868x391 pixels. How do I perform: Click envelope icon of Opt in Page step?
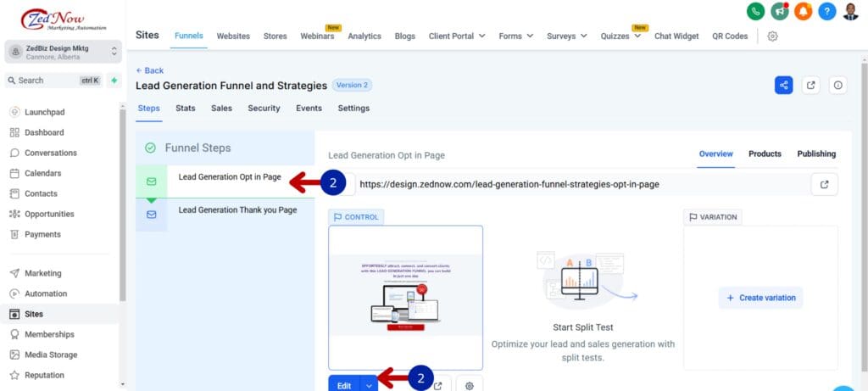[151, 182]
